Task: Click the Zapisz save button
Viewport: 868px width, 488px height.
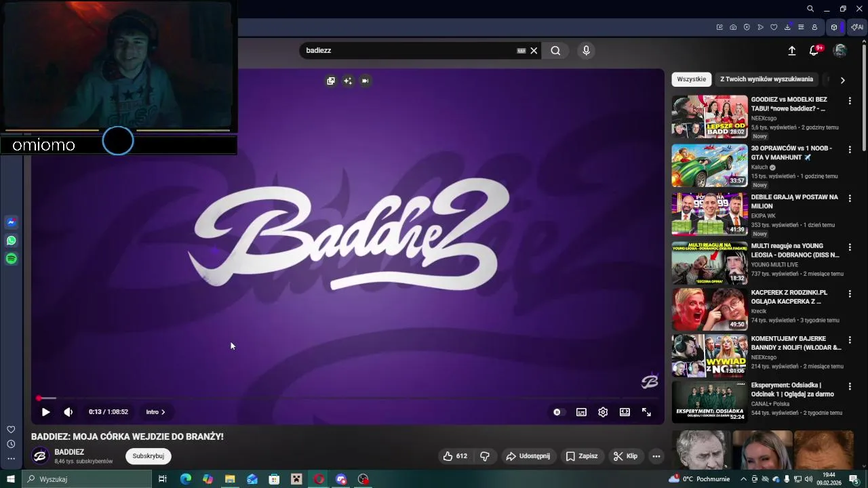Action: (x=582, y=456)
